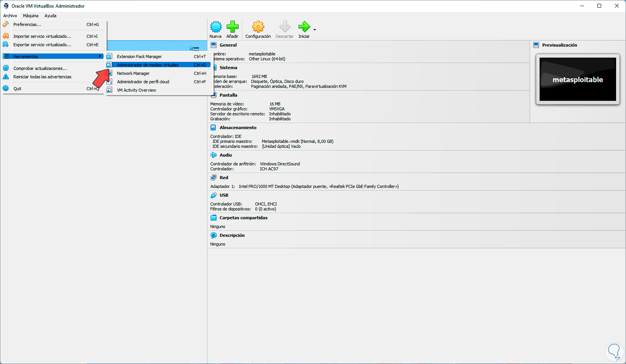Click "Ninguno" under Descripción
Viewport: 626px width, 364px height.
[x=218, y=244]
